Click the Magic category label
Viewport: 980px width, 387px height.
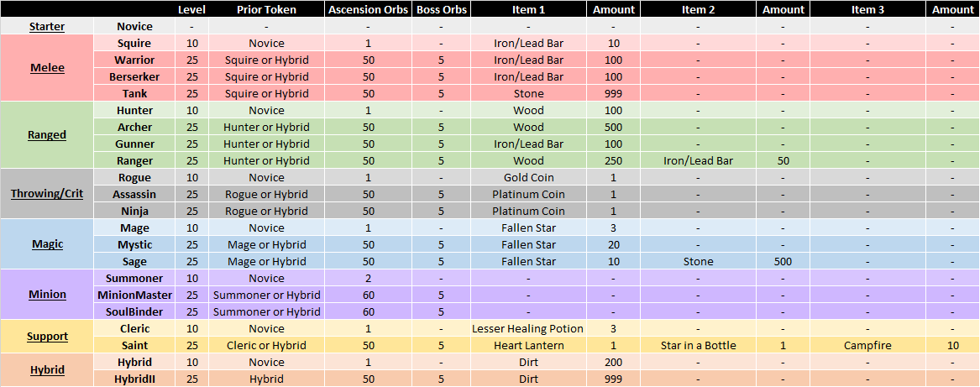48,244
